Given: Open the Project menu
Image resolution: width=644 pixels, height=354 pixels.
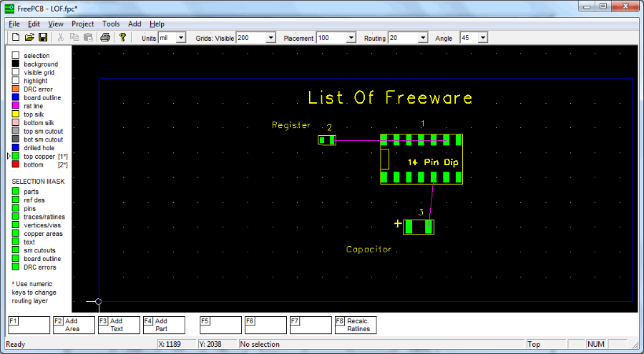Looking at the screenshot, I should point(83,24).
